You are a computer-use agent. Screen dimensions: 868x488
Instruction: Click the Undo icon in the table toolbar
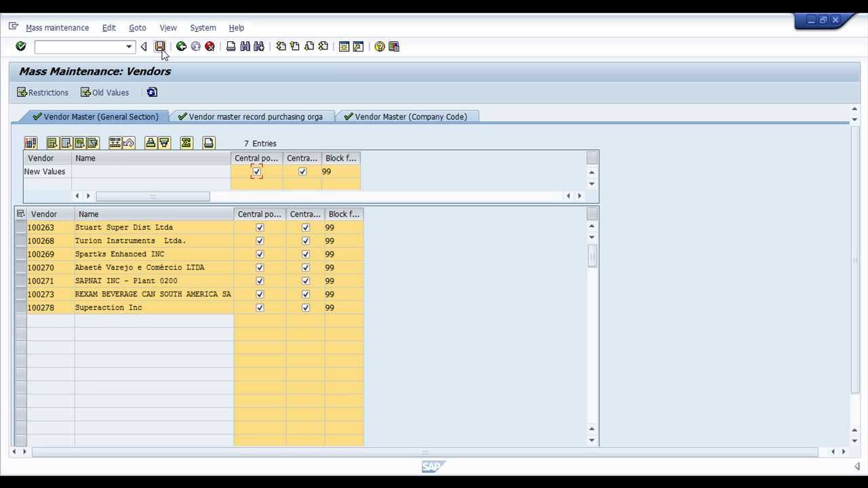(x=129, y=143)
